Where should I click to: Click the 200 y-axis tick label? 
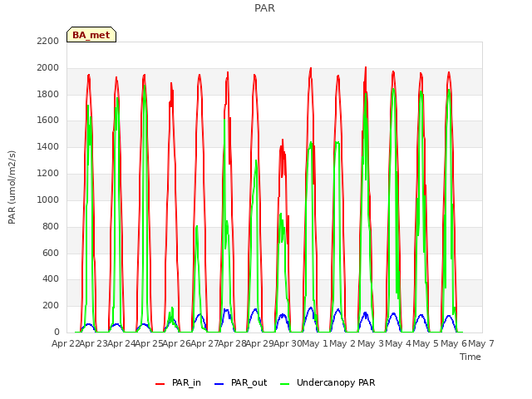click(51, 306)
